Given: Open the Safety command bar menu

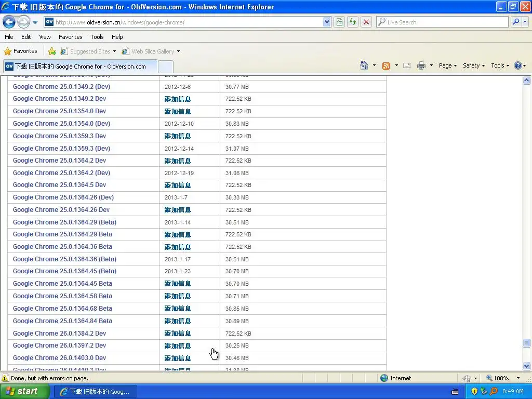Looking at the screenshot, I should tap(474, 65).
